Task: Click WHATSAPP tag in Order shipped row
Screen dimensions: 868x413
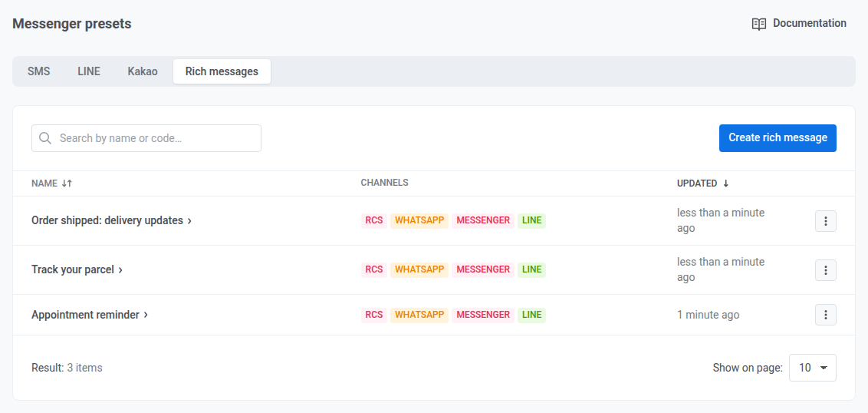Action: [x=419, y=220]
